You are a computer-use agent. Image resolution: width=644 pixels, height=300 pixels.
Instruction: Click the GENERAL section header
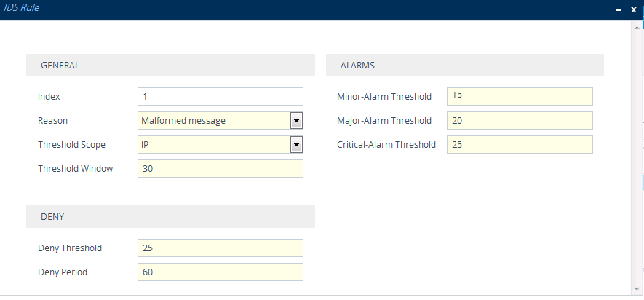click(x=170, y=66)
